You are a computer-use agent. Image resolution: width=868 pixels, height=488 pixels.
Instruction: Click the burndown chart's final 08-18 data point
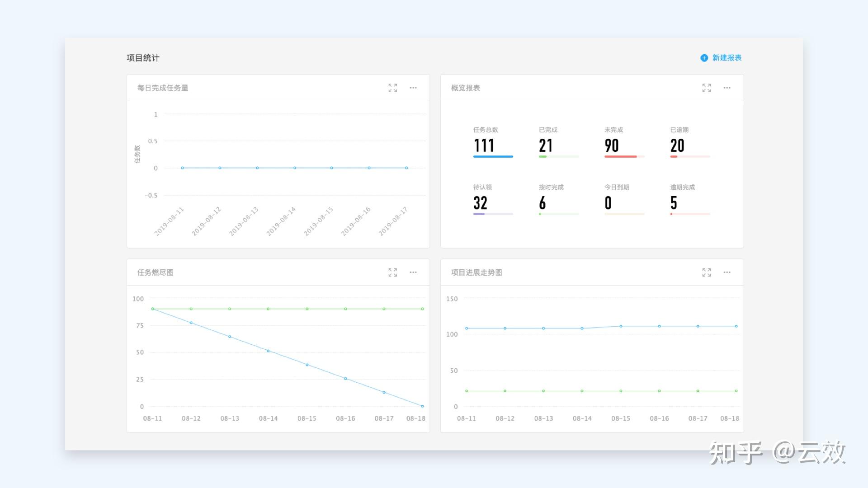point(422,406)
